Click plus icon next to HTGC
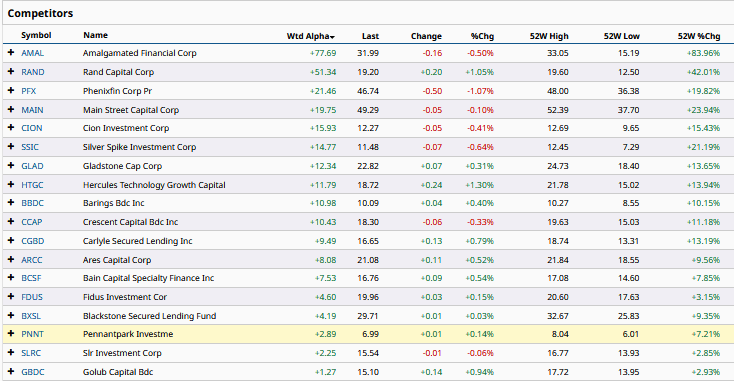Screen dimensions: 734x381 (11, 184)
